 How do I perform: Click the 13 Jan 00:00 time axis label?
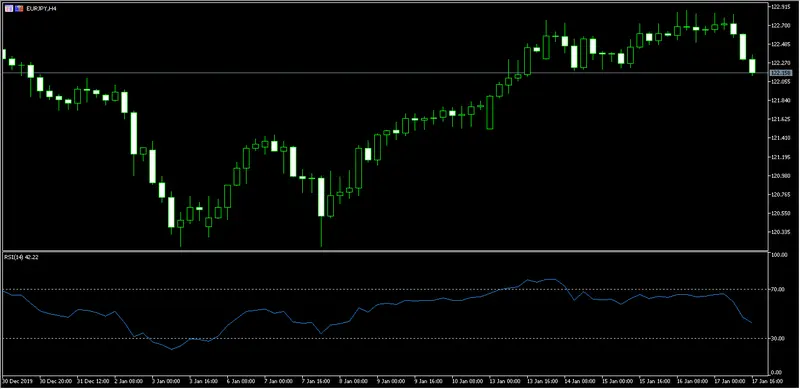[504, 381]
